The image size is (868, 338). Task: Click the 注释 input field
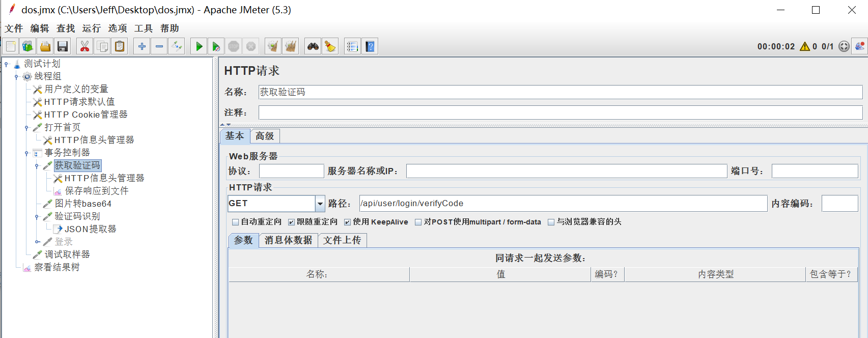point(561,112)
